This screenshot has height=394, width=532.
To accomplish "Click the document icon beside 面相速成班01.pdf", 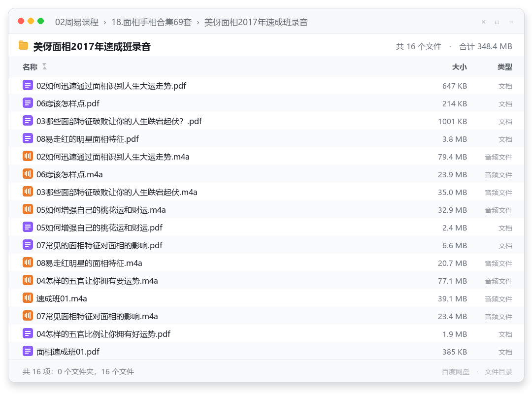I will click(28, 351).
